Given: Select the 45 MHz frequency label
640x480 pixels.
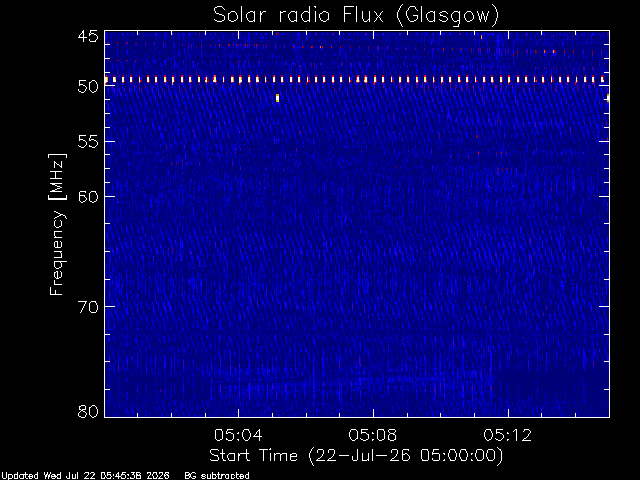Looking at the screenshot, I should coord(88,37).
